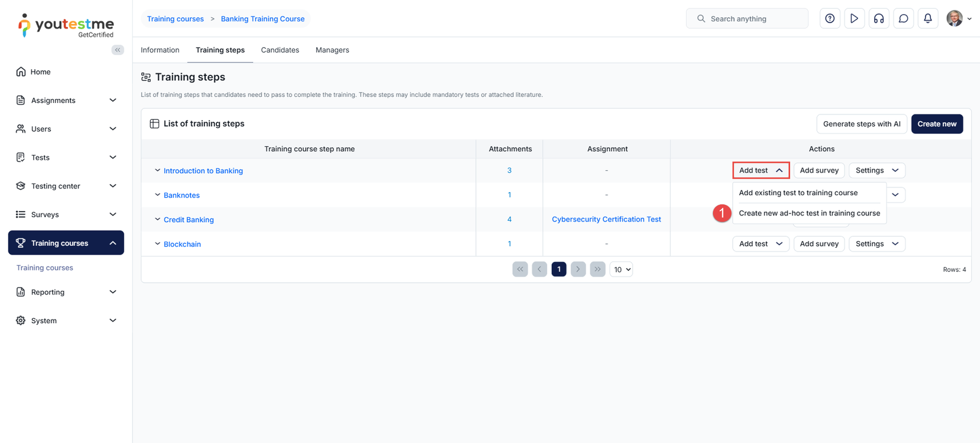Open the user profile avatar

coord(954,18)
